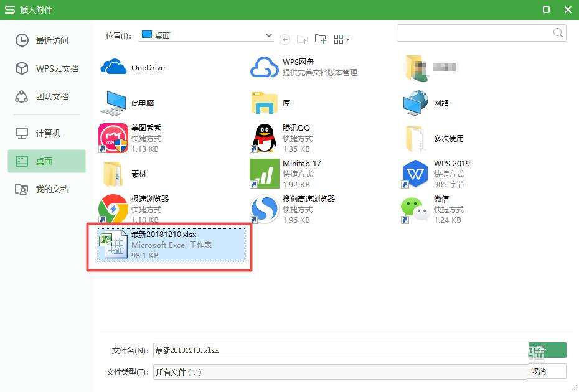Open the view mode grid dropdown
579x392 pixels.
[341, 39]
